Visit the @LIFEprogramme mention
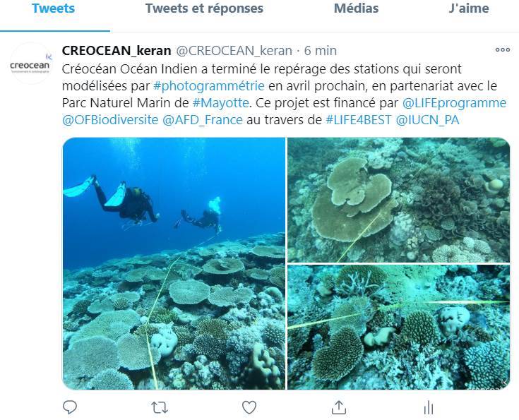 point(454,102)
